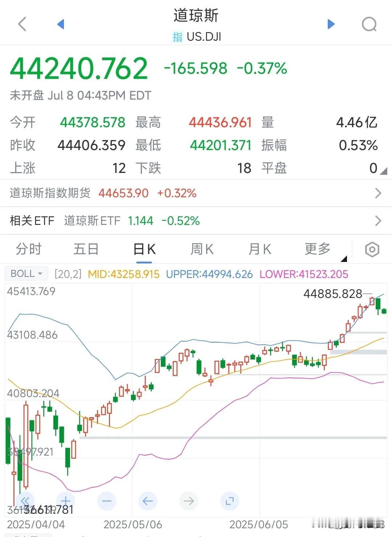The width and height of the screenshot is (392, 537).
Task: Open chart settings hexagon icon
Action: point(372,249)
